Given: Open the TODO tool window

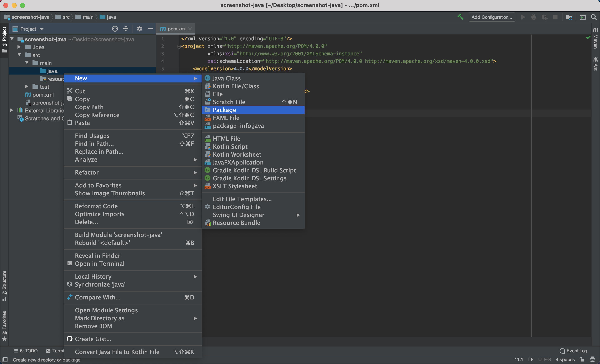Looking at the screenshot, I should tap(26, 350).
